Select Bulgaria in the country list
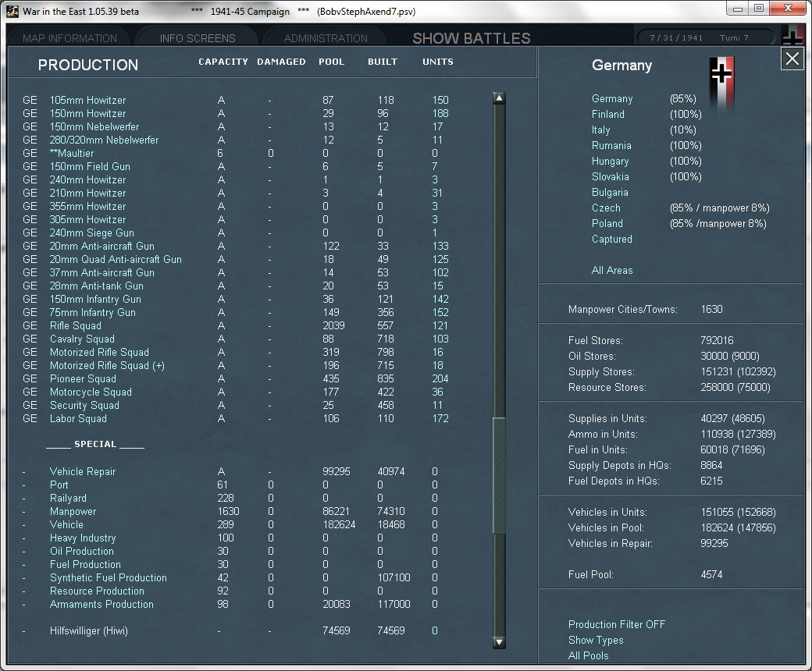This screenshot has height=671, width=812. tap(610, 193)
